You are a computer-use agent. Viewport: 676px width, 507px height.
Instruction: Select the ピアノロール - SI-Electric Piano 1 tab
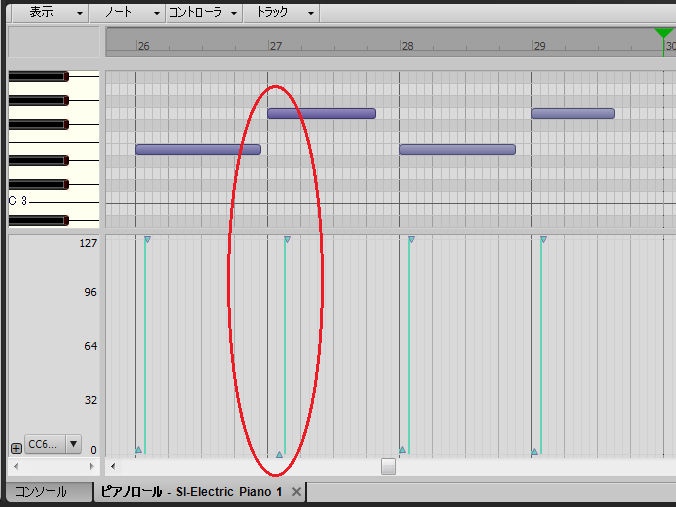[191, 491]
